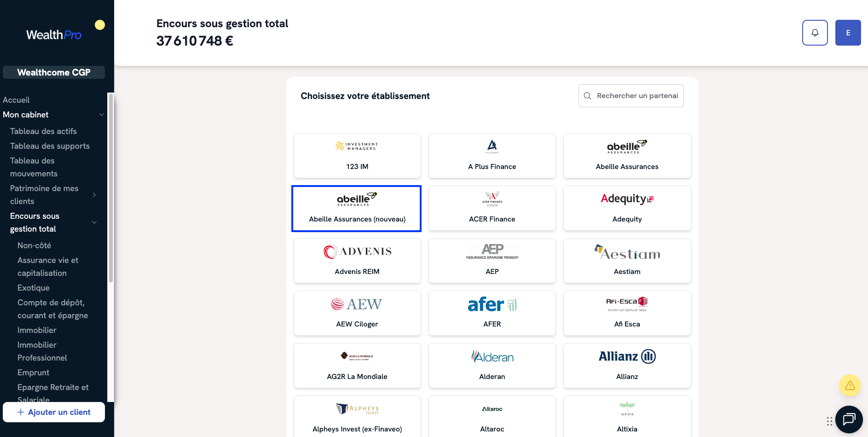This screenshot has height=437, width=868.
Task: Click Ajouter un client button
Action: (54, 412)
